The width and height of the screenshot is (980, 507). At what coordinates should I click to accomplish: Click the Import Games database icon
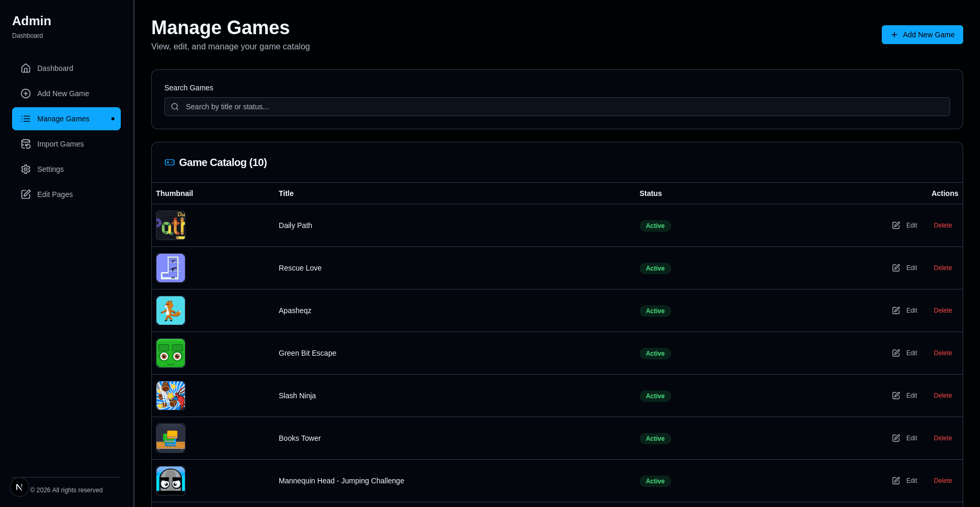tap(26, 144)
